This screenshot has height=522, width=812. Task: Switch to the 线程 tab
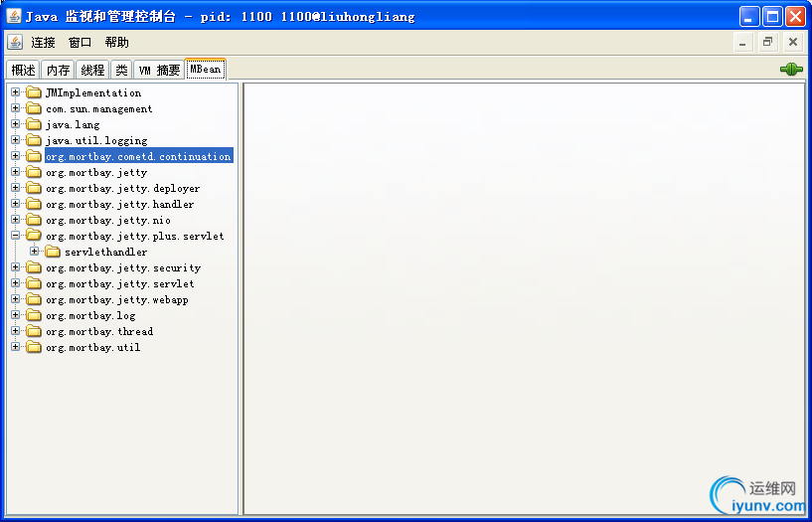(92, 70)
